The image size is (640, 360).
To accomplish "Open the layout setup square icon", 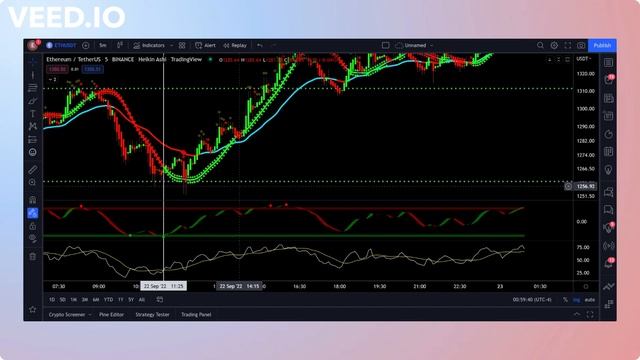I will tap(385, 45).
